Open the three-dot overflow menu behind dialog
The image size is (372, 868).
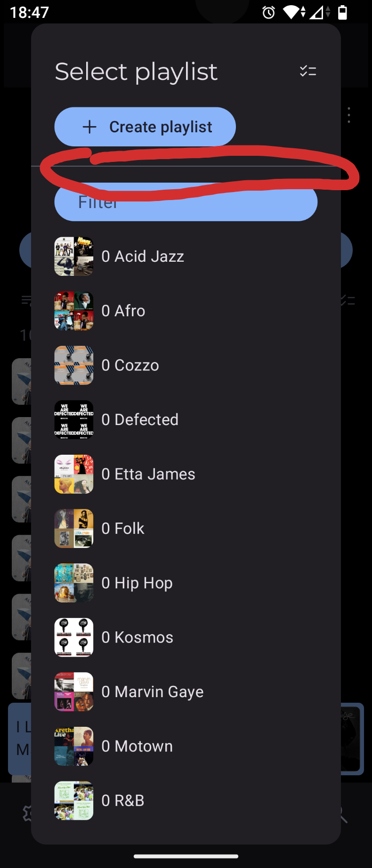coord(349,115)
